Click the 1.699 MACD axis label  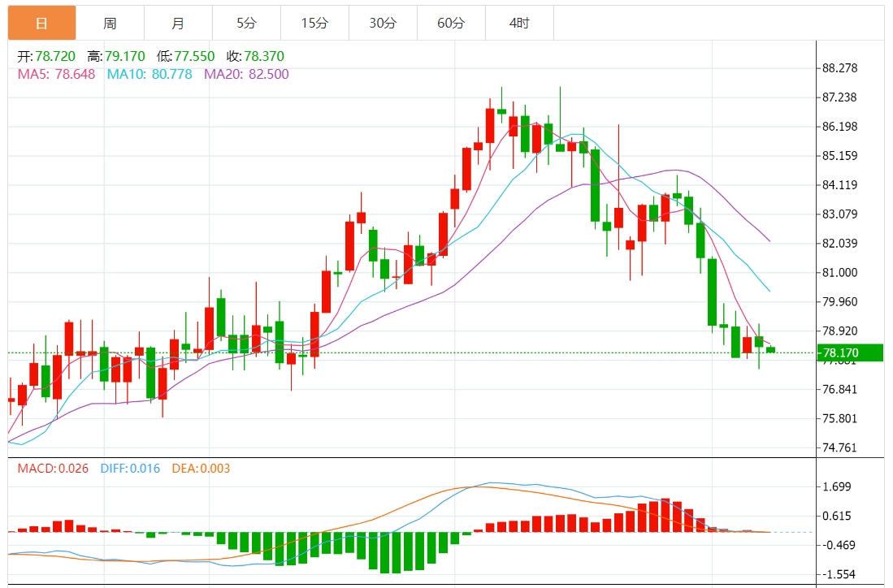coord(837,486)
